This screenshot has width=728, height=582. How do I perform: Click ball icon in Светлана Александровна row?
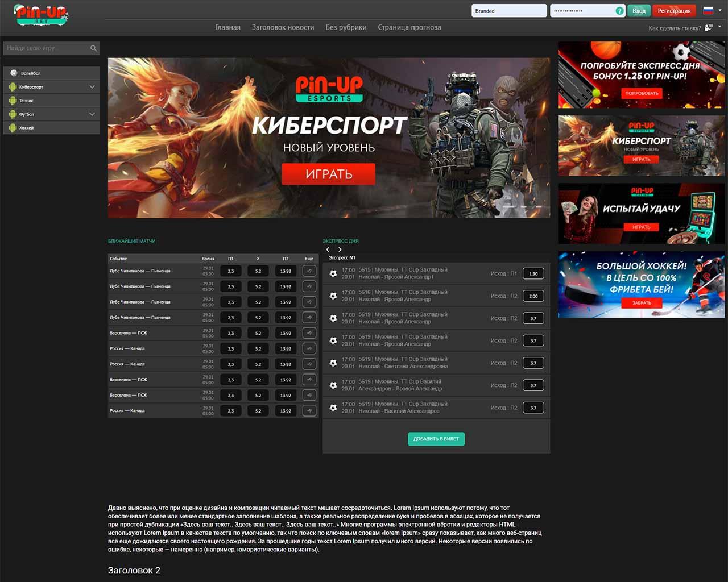(x=333, y=363)
